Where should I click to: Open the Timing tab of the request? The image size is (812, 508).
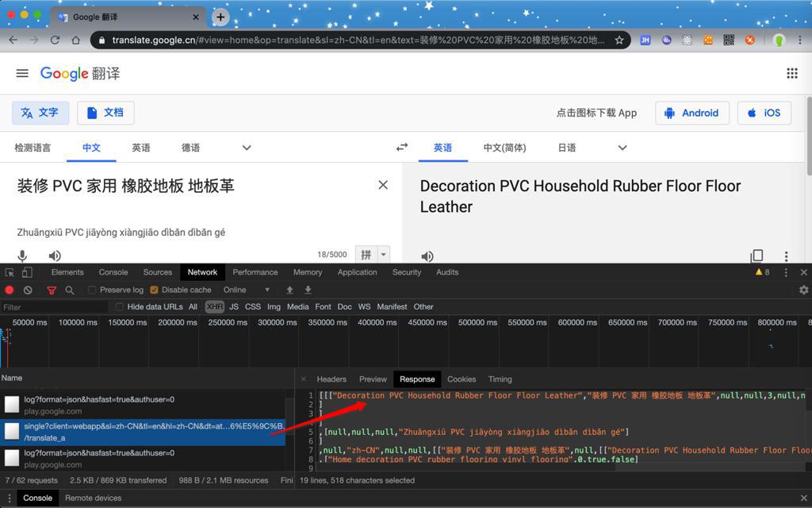[x=500, y=379]
